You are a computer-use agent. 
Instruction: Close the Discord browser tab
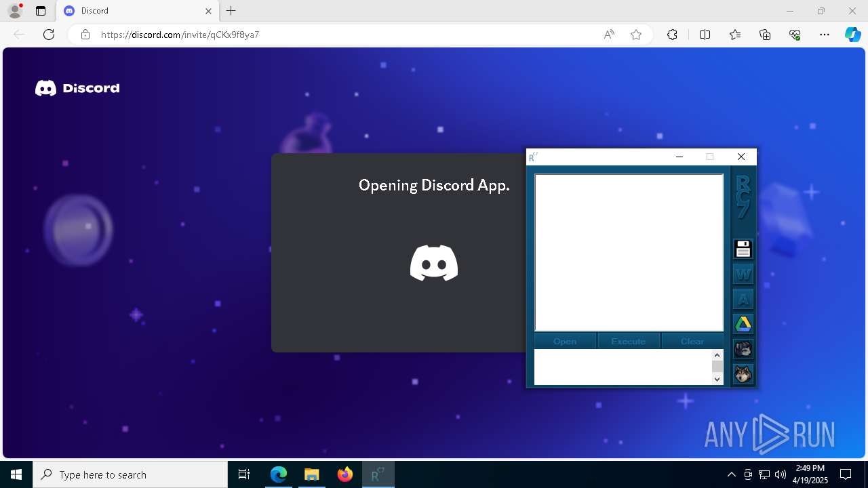coord(209,11)
